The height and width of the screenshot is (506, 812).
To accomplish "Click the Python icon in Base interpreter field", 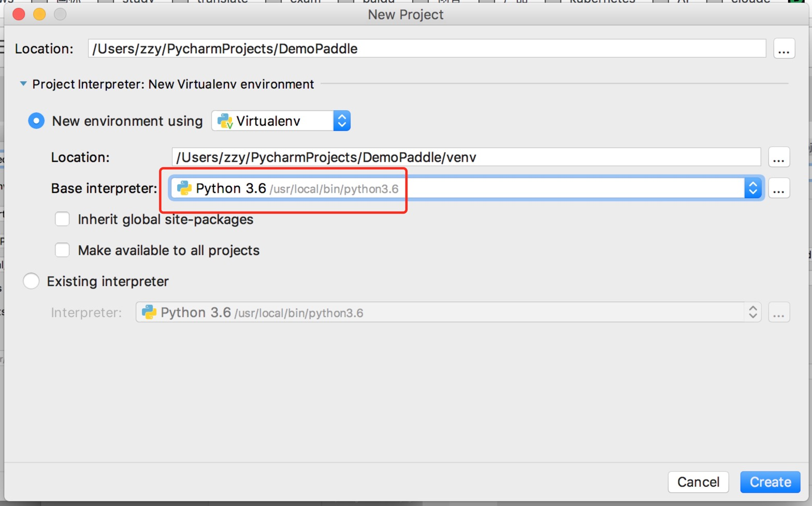I will click(184, 188).
